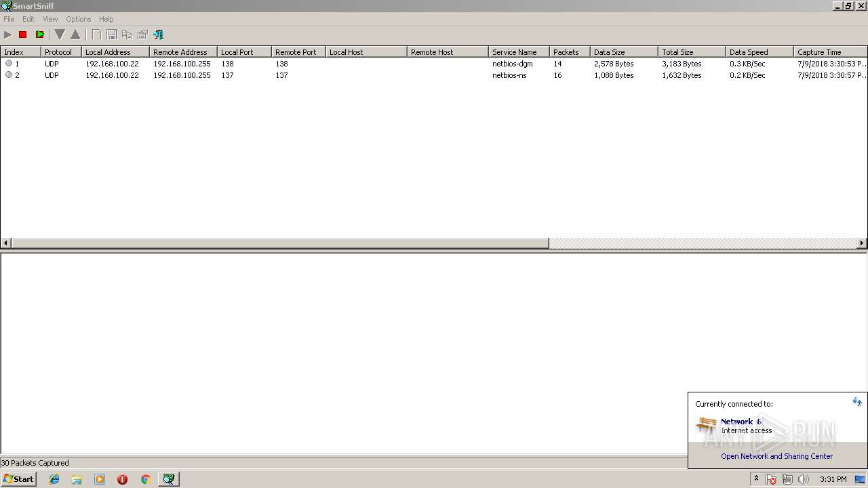This screenshot has height=488, width=868.
Task: Sort by the Protocol column header
Action: click(61, 52)
